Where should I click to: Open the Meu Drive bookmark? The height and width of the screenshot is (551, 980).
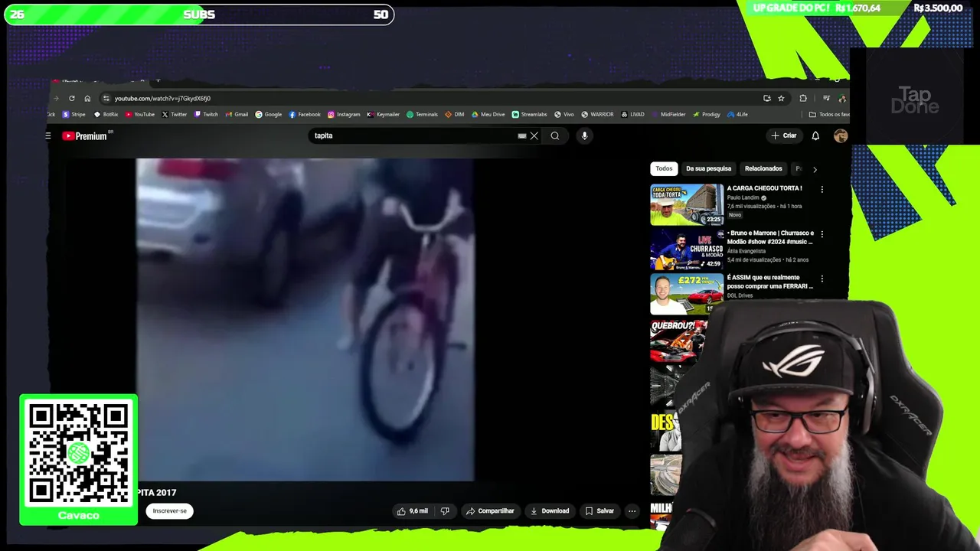488,114
